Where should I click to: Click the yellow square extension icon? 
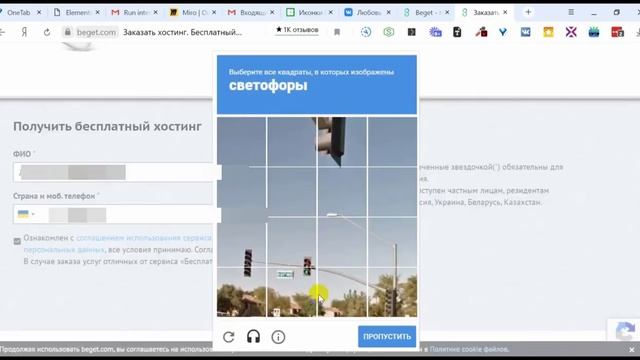548,32
